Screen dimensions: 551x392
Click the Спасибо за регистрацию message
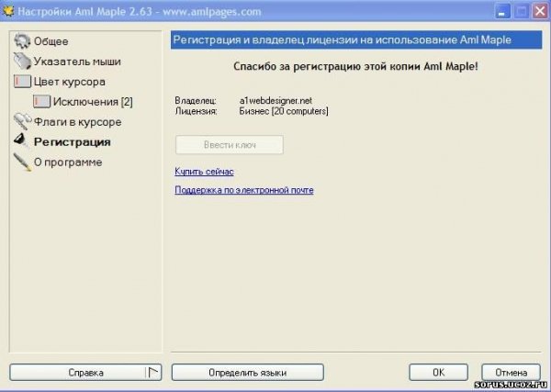pos(355,66)
